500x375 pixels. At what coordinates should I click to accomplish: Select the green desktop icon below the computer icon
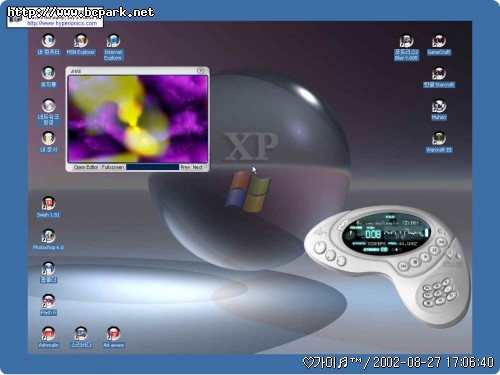pyautogui.click(x=49, y=77)
